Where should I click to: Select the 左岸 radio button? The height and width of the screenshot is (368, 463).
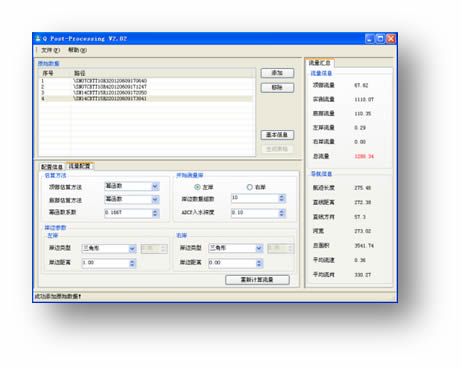[197, 187]
